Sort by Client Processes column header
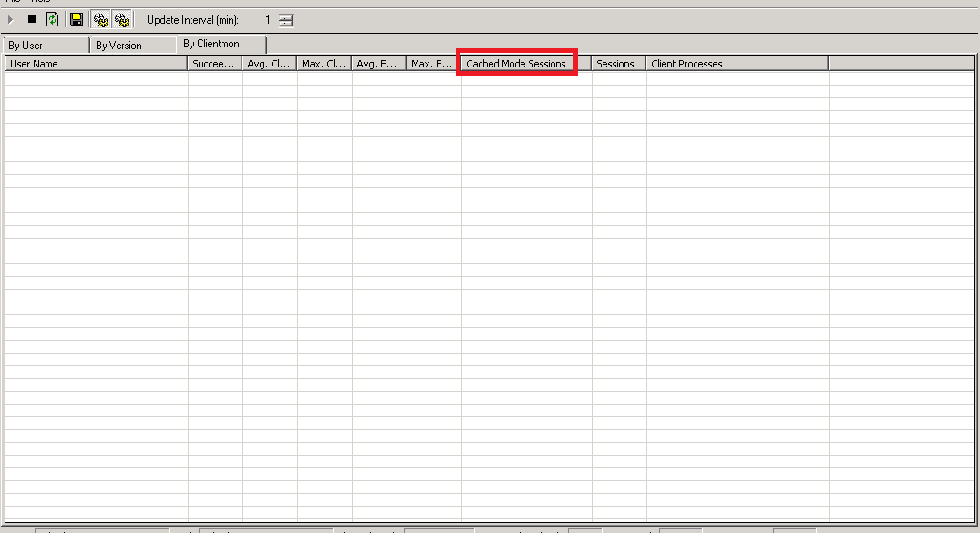Image resolution: width=980 pixels, height=533 pixels. (737, 64)
